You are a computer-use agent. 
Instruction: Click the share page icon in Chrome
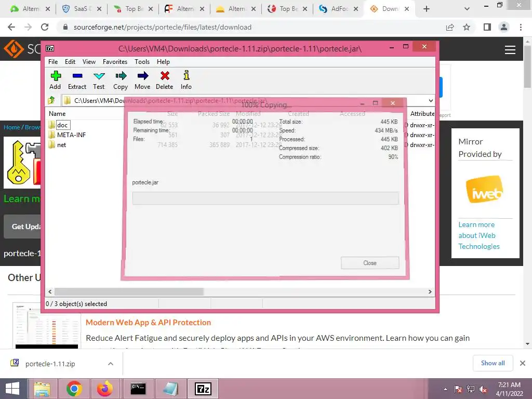point(450,27)
